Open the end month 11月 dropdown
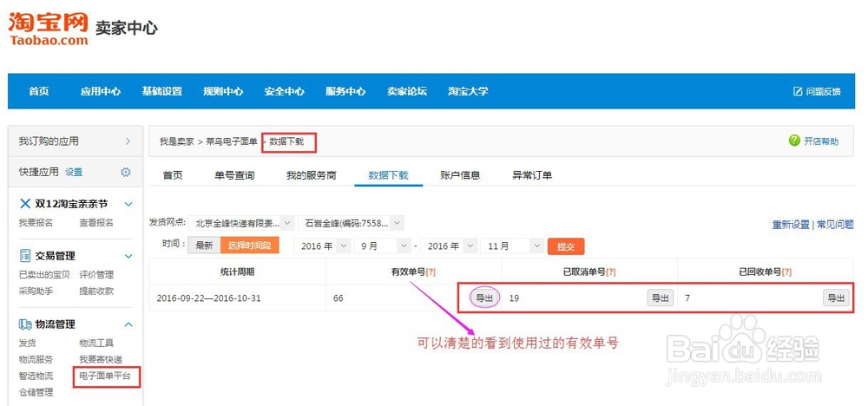 tap(512, 246)
